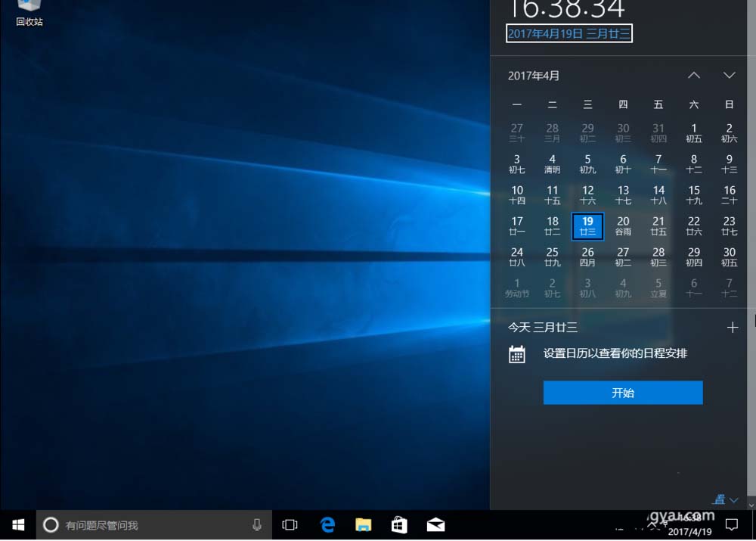
Task: Select April 20 (谷雨) in the calendar
Action: (x=623, y=226)
